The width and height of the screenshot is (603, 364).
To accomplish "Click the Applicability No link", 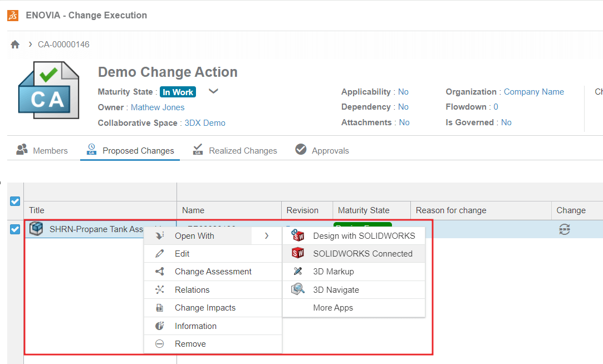I will tap(403, 92).
